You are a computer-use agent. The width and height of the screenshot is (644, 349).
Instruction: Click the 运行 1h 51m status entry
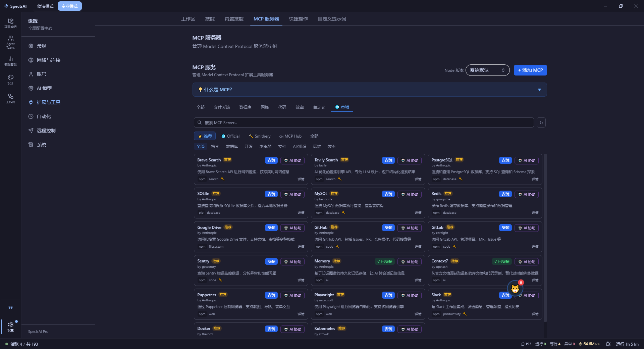click(627, 344)
